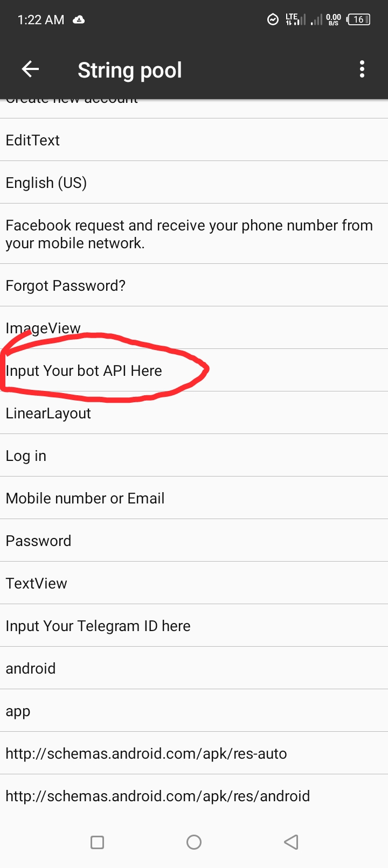This screenshot has width=388, height=868.
Task: Tap the battery indicator icon
Action: [x=359, y=20]
